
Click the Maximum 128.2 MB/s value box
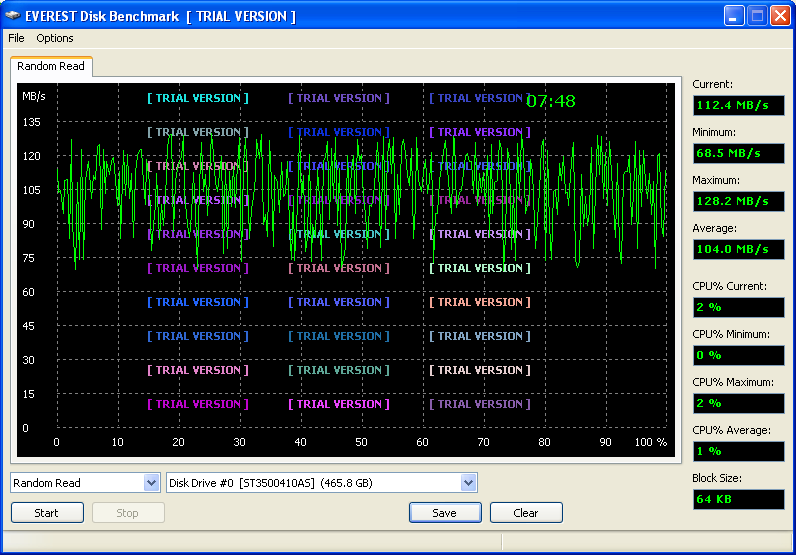(738, 201)
